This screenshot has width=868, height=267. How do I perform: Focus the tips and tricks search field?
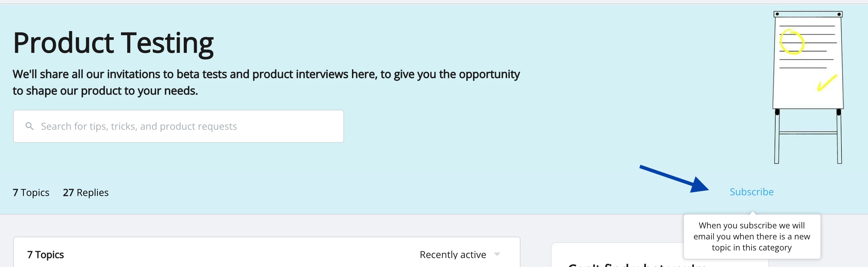(179, 126)
